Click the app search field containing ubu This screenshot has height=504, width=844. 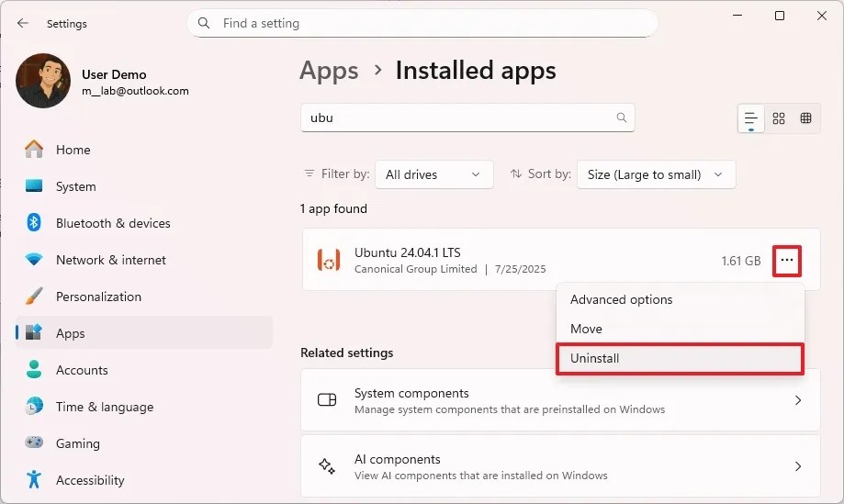(467, 118)
